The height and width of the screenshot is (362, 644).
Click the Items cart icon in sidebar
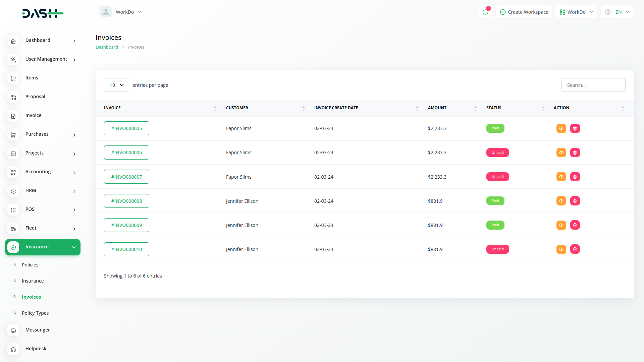[13, 78]
